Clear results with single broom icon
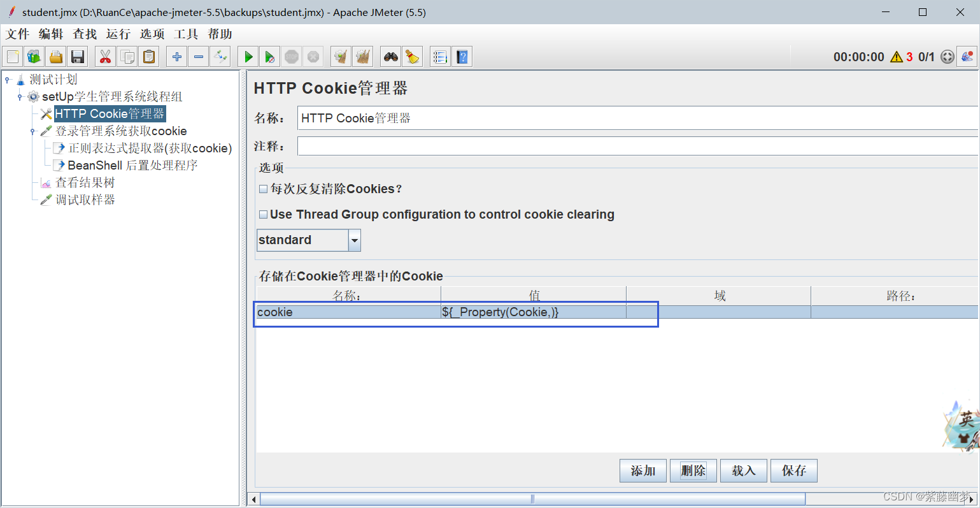This screenshot has width=980, height=508. (x=341, y=57)
